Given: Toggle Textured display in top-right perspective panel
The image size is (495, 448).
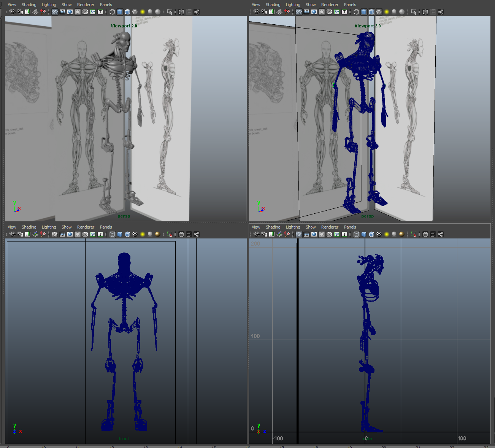Looking at the screenshot, I should click(379, 12).
